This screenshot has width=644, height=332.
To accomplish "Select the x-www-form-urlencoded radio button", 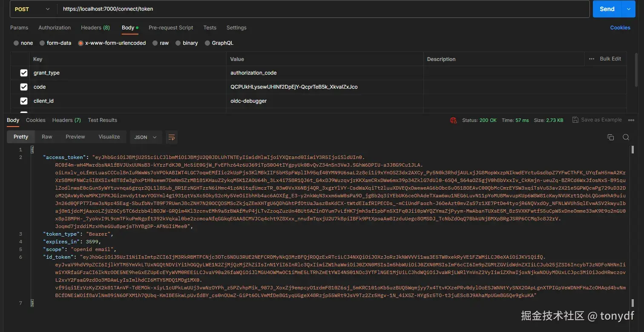I will [80, 43].
